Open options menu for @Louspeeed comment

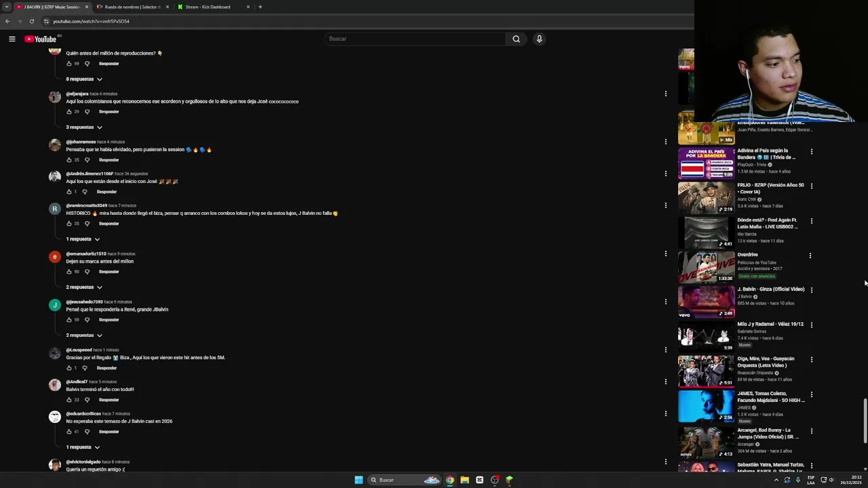(x=665, y=350)
